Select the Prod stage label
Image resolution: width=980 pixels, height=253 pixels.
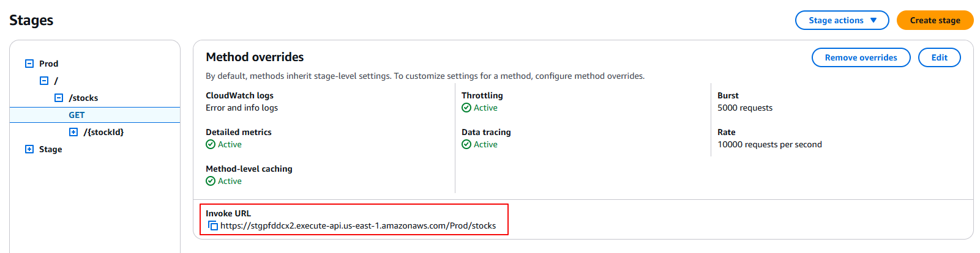pyautogui.click(x=49, y=64)
